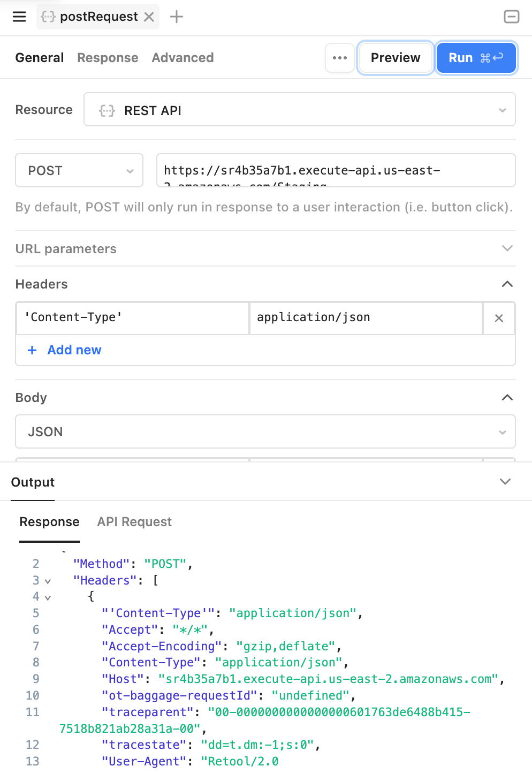Edit the request URL field
The width and height of the screenshot is (532, 774).
point(336,171)
